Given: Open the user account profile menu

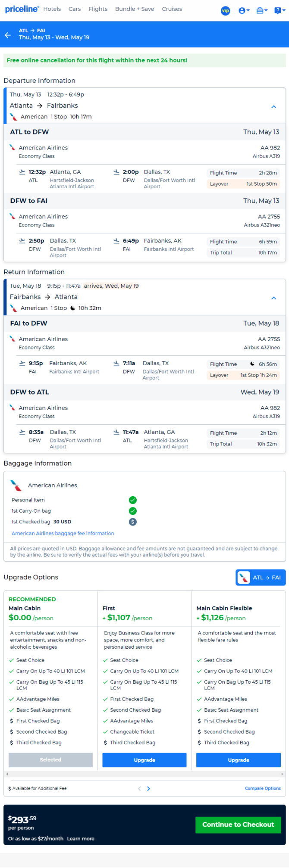Looking at the screenshot, I should point(244,11).
